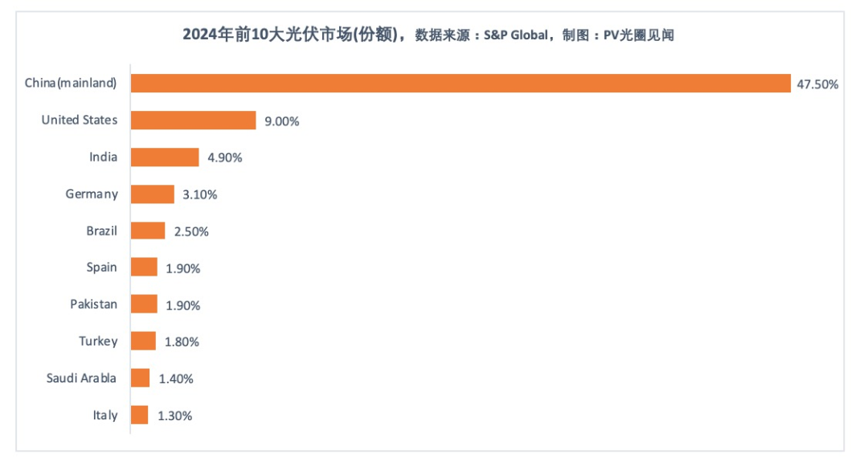The image size is (868, 458).
Task: Click the Pakistan bar
Action: pos(144,305)
